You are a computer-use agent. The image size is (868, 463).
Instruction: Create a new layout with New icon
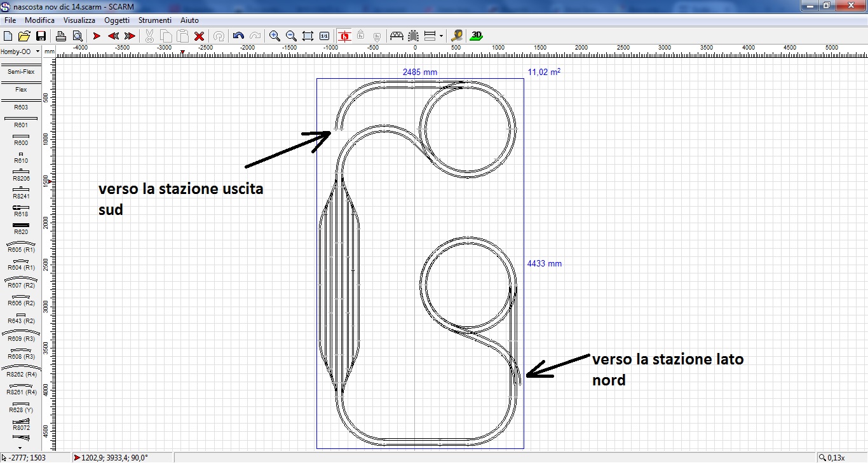[8, 36]
